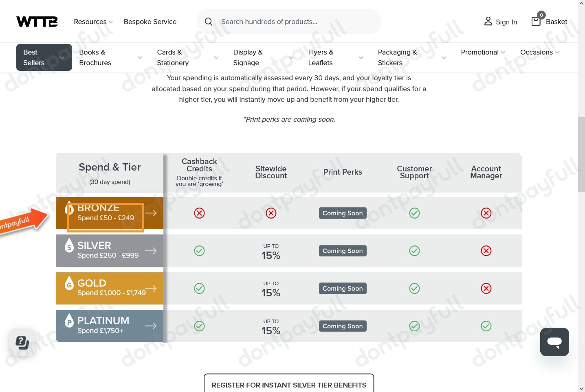Click the help widget icon at bottom left

pos(22,342)
